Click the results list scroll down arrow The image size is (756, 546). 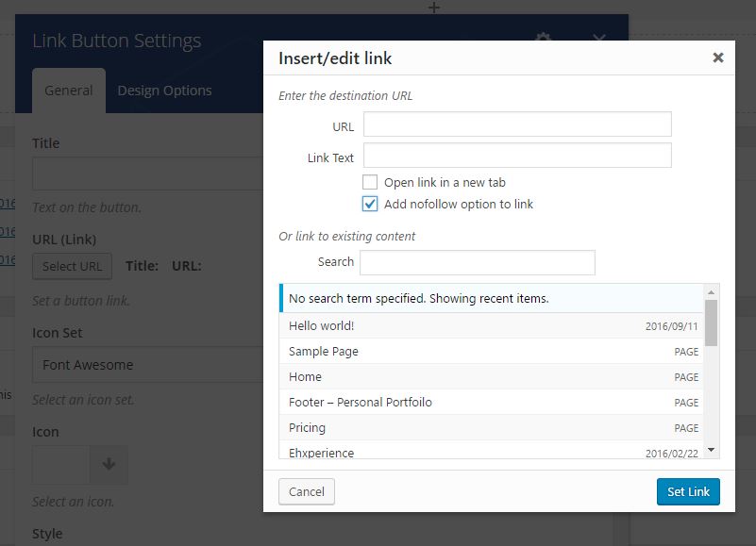coord(712,451)
